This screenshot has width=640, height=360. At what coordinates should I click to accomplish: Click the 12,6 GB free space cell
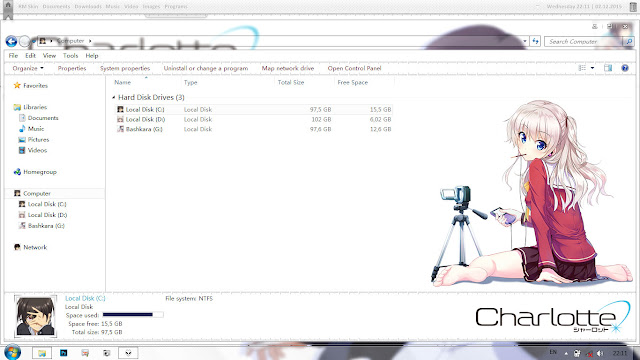point(381,129)
